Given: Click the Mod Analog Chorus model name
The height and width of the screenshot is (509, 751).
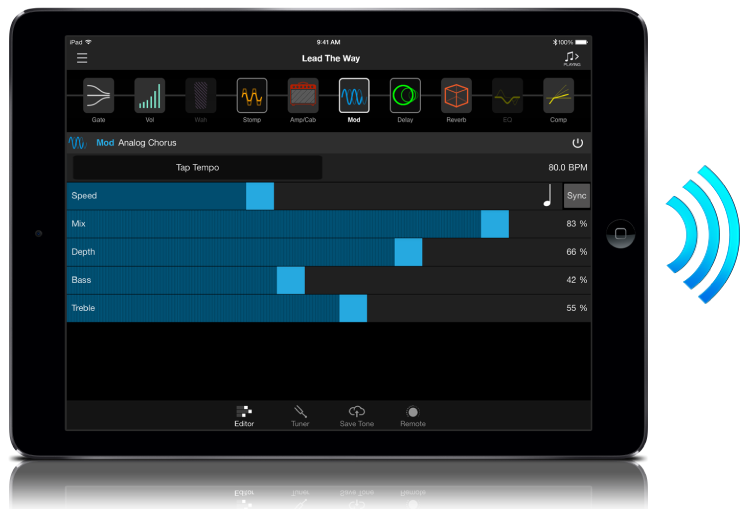Looking at the screenshot, I should point(137,143).
